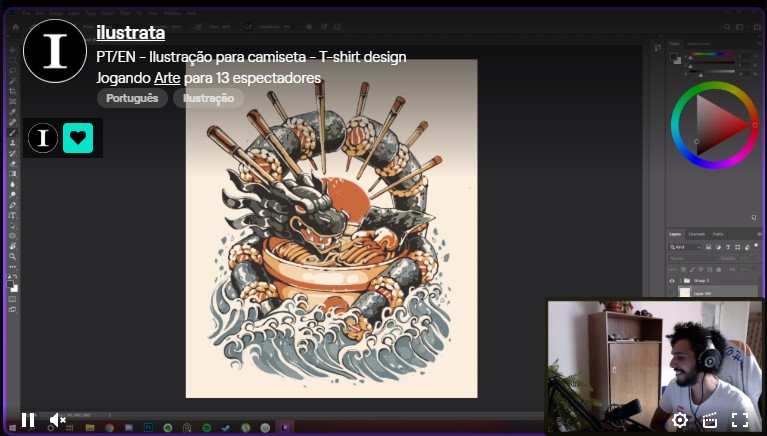The image size is (767, 436).
Task: Select the Rectangular Marquee tool
Action: [13, 60]
